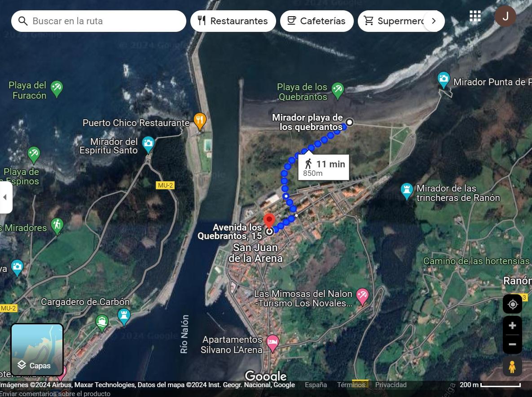Click the 'Camino de las hortensias' label
The width and height of the screenshot is (532, 397).
click(x=476, y=261)
